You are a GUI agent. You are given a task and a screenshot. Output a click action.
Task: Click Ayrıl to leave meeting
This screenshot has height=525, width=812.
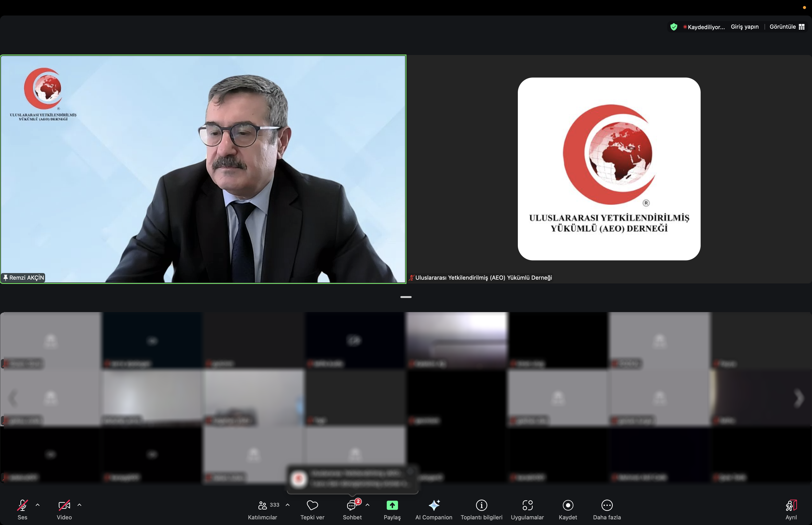[791, 505]
